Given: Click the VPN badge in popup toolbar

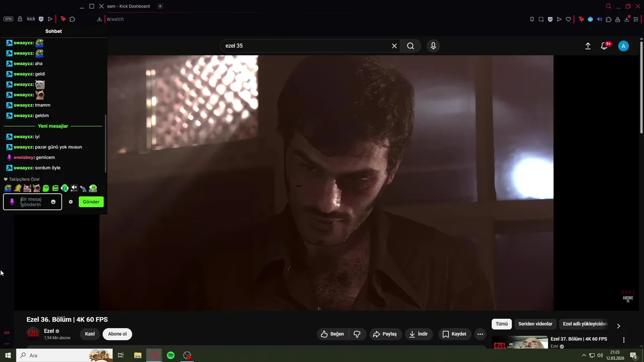Looking at the screenshot, I should point(8,19).
